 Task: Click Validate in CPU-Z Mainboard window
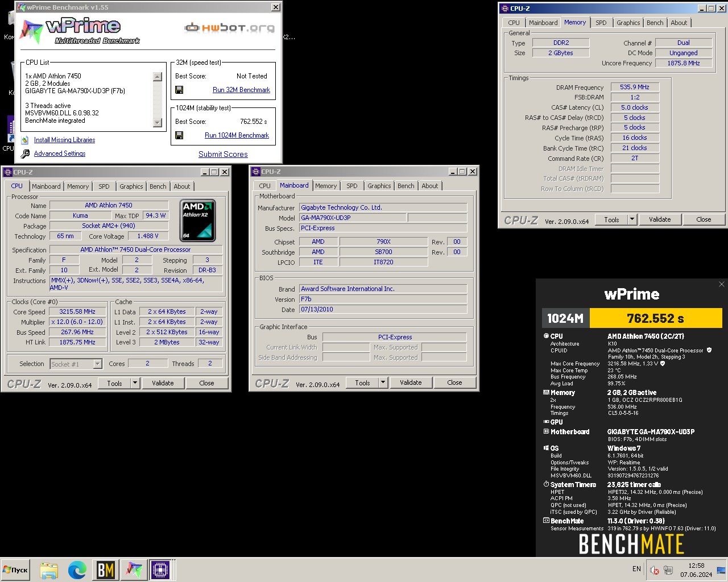[411, 383]
